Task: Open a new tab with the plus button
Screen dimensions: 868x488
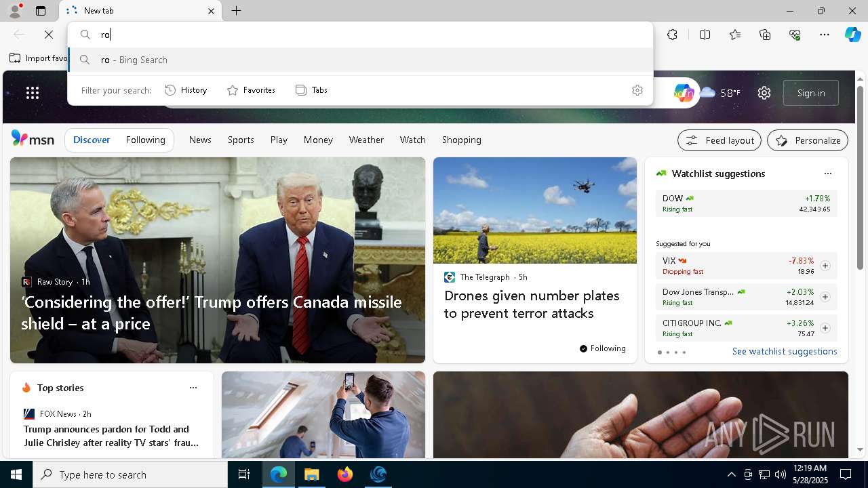Action: (236, 11)
